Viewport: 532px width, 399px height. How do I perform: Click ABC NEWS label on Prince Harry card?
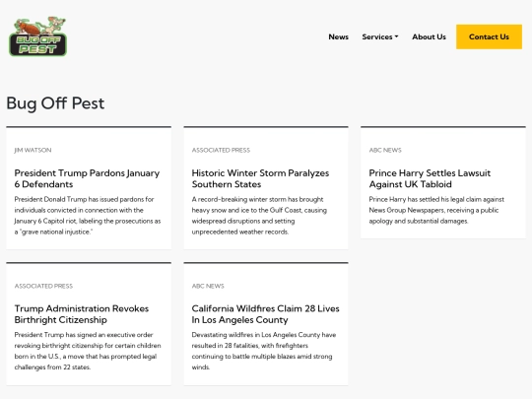[385, 150]
